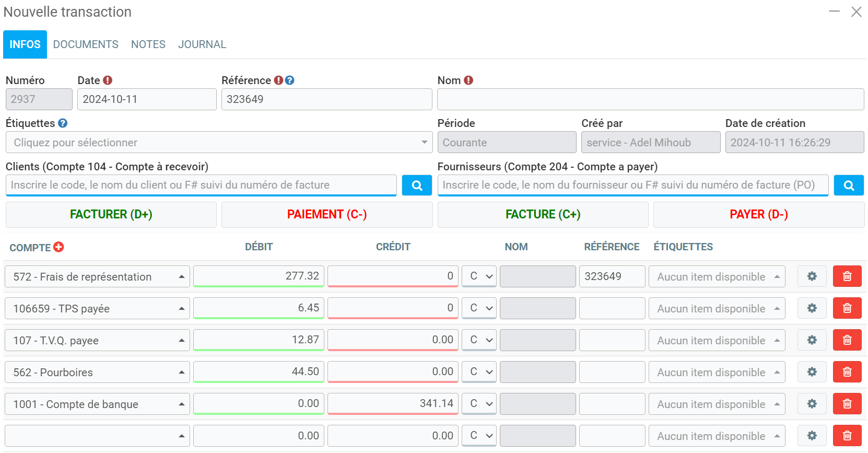Add an account line with the red plus icon

pyautogui.click(x=58, y=247)
